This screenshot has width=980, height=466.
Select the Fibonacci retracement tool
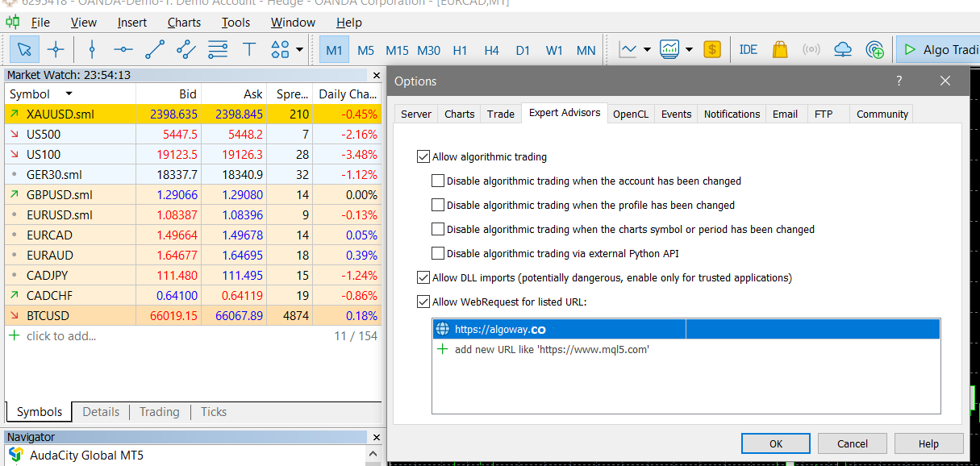click(x=218, y=50)
